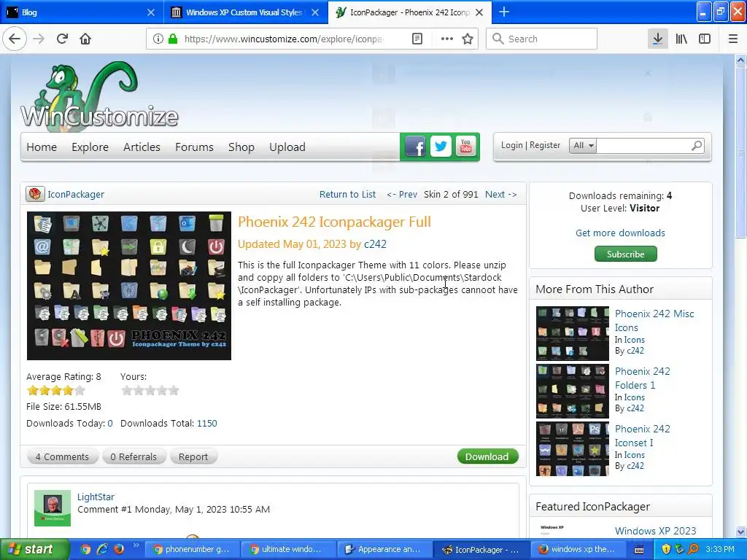
Task: Open the browser home page icon
Action: (x=85, y=39)
